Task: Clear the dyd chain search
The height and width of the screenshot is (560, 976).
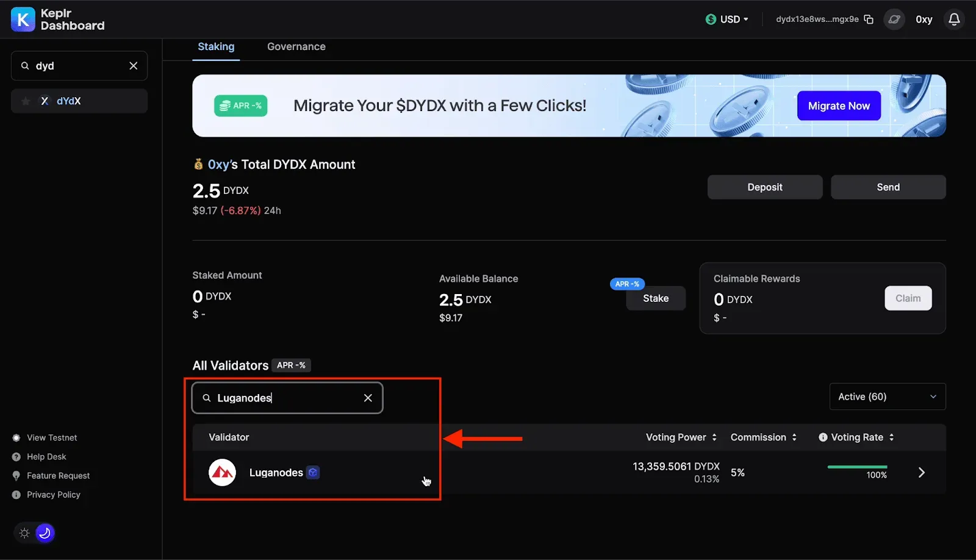Action: pos(134,66)
